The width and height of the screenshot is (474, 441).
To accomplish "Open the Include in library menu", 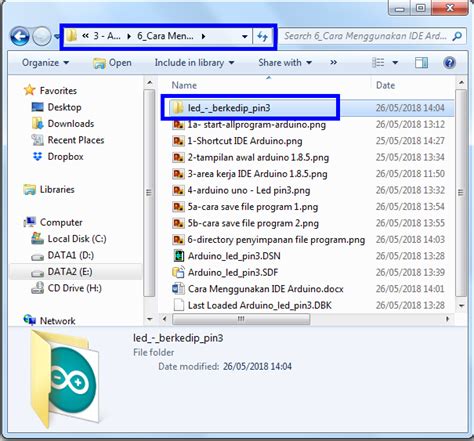I will click(194, 63).
